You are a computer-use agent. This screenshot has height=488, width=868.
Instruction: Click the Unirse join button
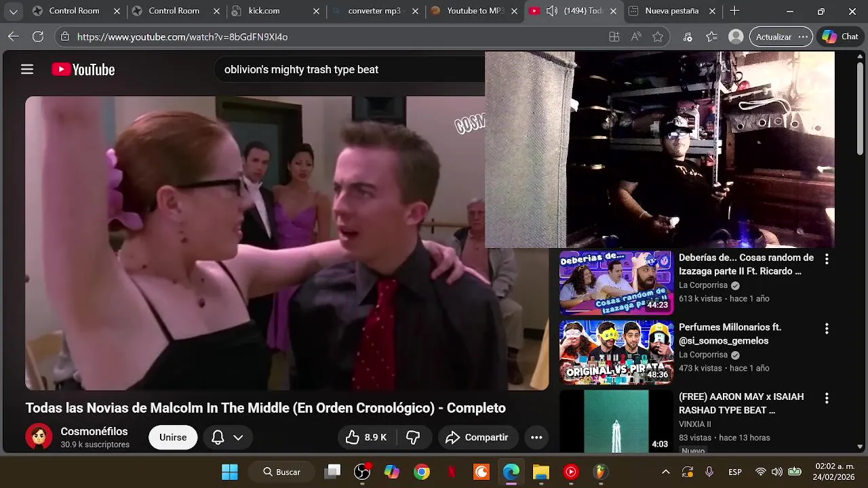tap(173, 437)
